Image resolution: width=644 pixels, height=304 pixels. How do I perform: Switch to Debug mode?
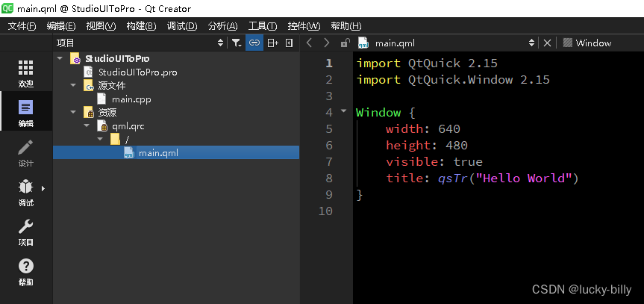click(x=26, y=193)
